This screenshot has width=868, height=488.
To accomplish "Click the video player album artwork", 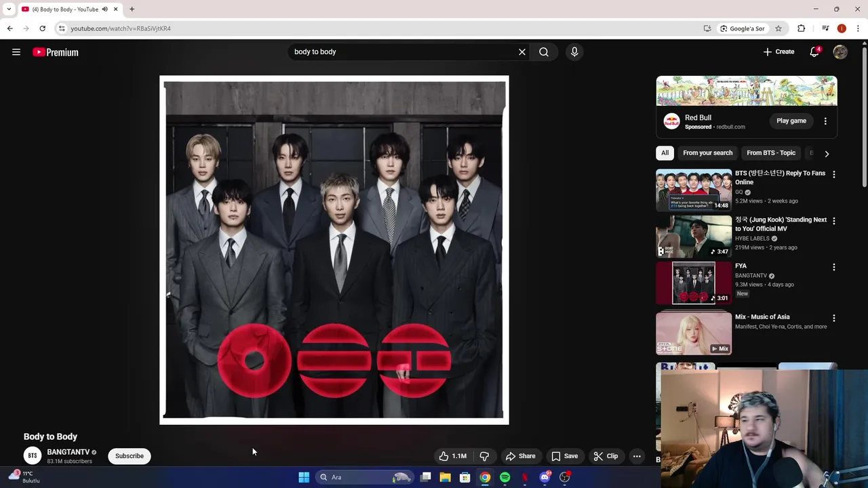I will (334, 249).
